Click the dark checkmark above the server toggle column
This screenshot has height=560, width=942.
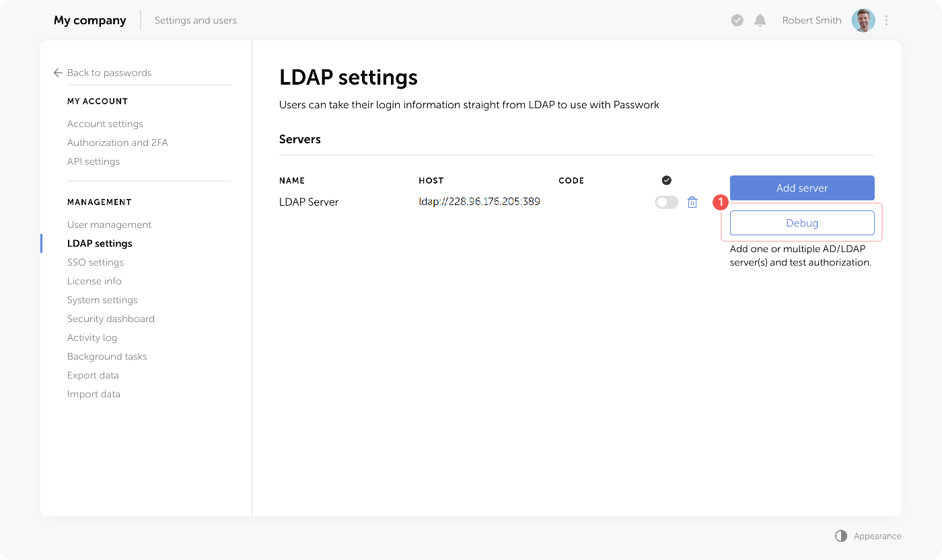point(666,180)
